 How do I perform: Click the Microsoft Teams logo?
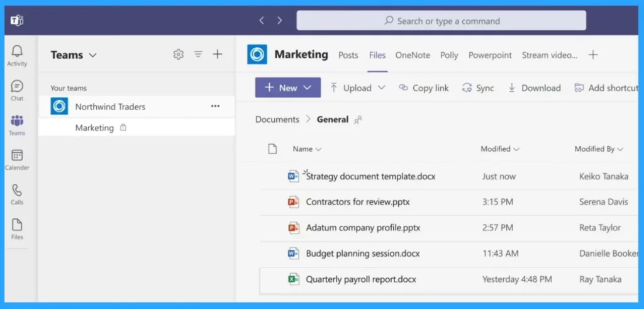coord(16,21)
